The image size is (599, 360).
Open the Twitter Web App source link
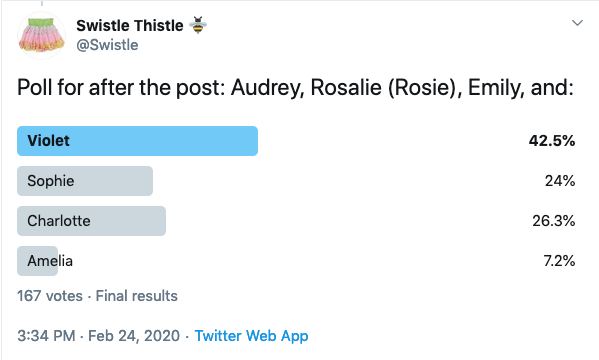(x=251, y=336)
